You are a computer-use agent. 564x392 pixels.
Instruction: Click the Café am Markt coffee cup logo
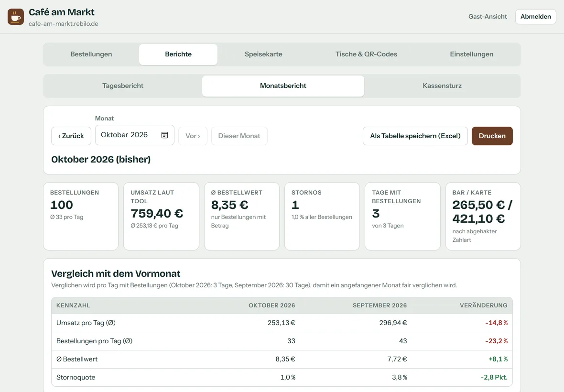pyautogui.click(x=16, y=17)
